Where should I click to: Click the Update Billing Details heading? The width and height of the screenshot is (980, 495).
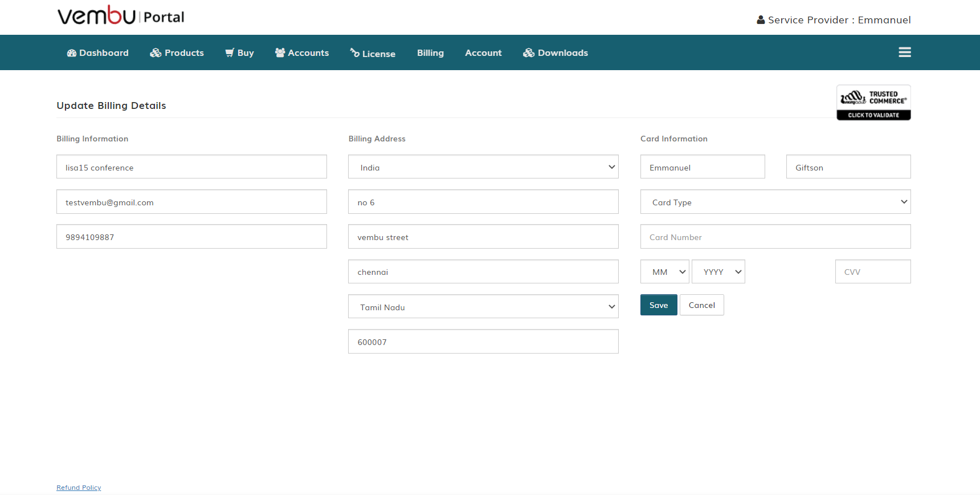coord(111,106)
